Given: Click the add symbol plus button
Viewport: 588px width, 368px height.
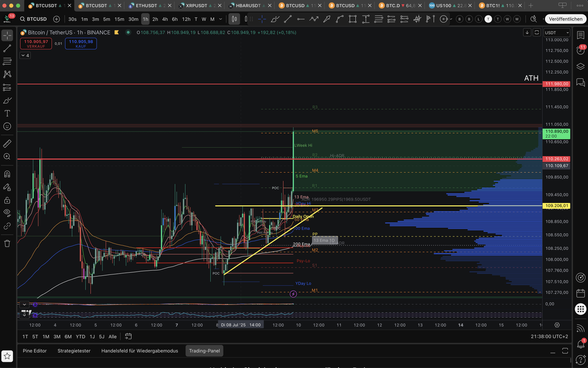Looking at the screenshot, I should (x=56, y=19).
